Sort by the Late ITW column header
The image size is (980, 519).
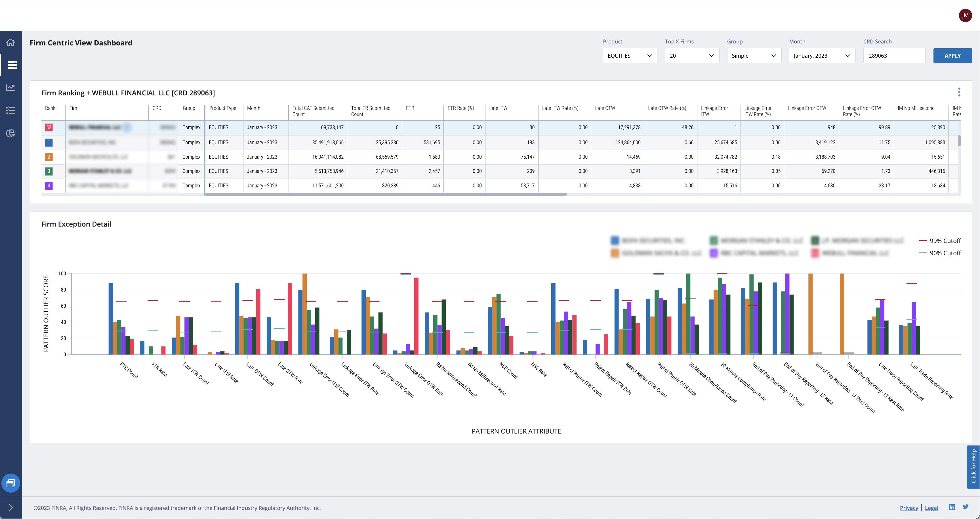(x=498, y=108)
